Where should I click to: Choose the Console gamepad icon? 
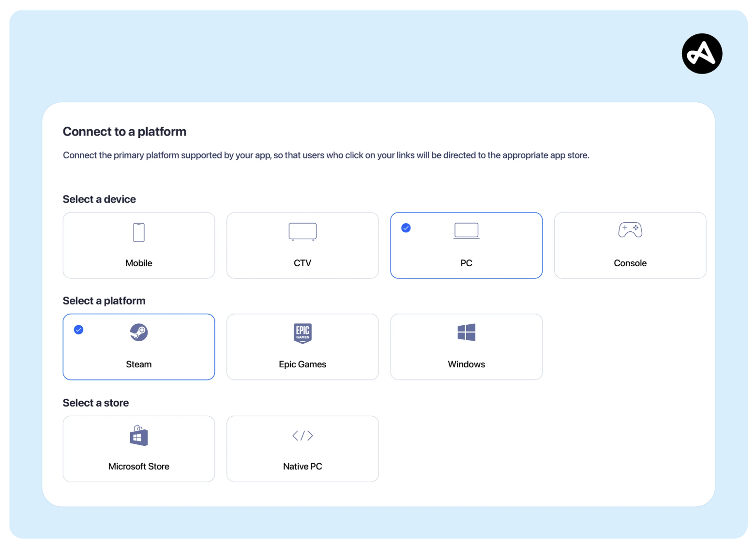pyautogui.click(x=630, y=230)
